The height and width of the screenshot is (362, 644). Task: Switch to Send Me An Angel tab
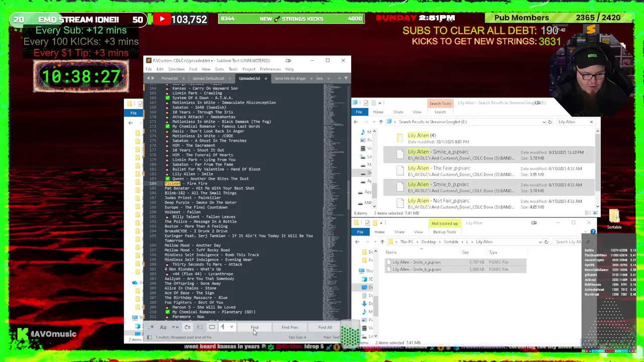(290, 78)
